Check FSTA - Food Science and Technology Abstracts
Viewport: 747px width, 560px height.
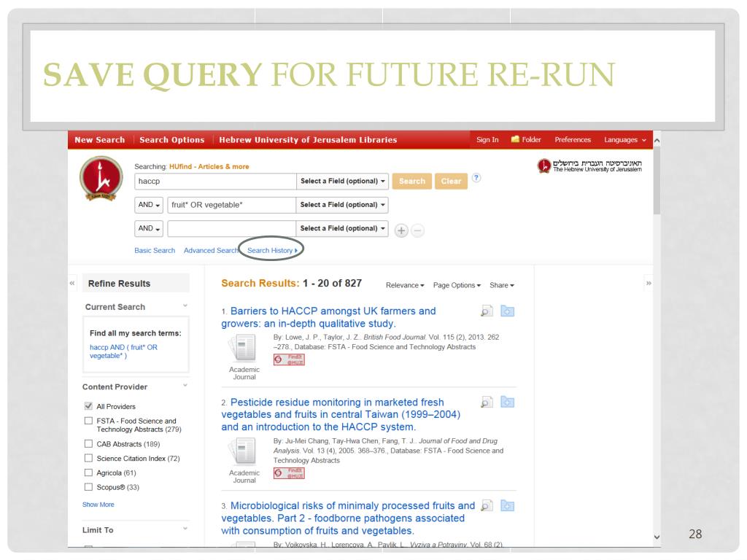(88, 421)
